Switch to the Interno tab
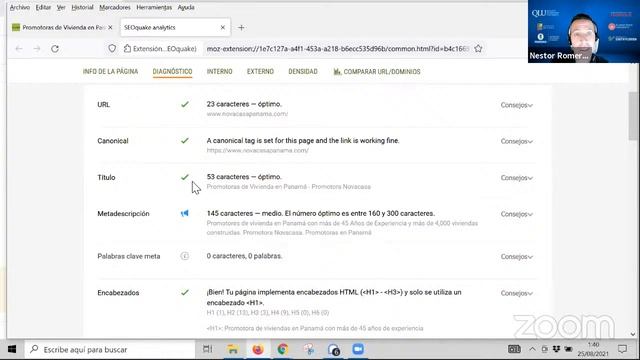 coord(219,72)
